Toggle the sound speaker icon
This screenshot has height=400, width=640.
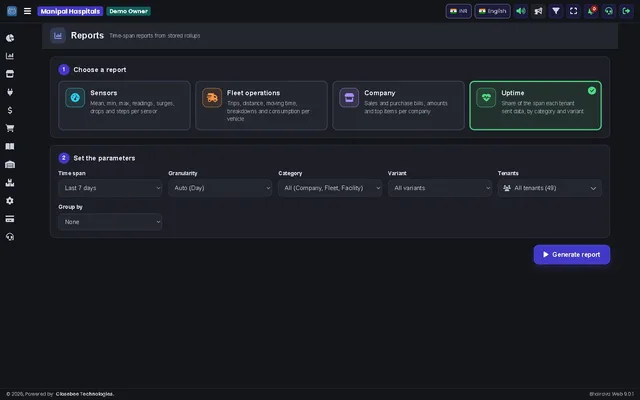pos(521,11)
